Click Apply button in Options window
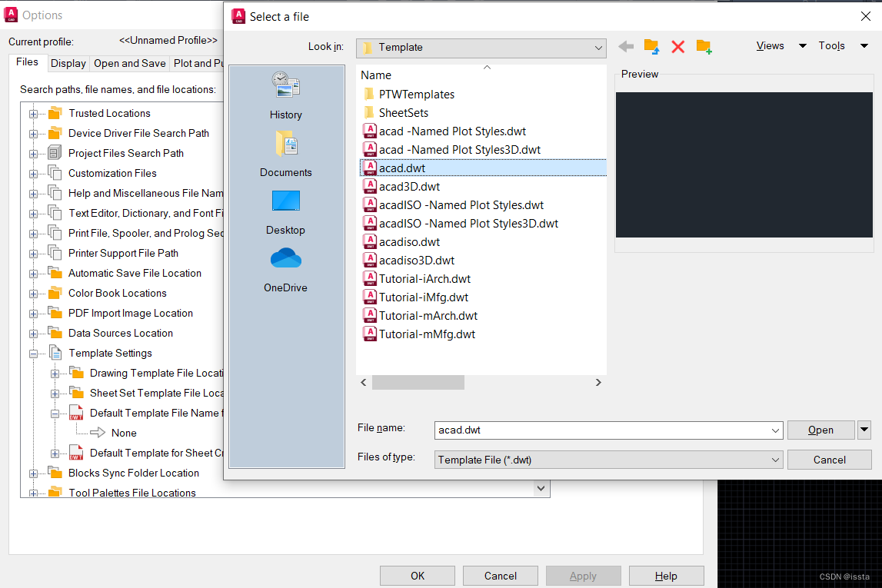 click(583, 576)
